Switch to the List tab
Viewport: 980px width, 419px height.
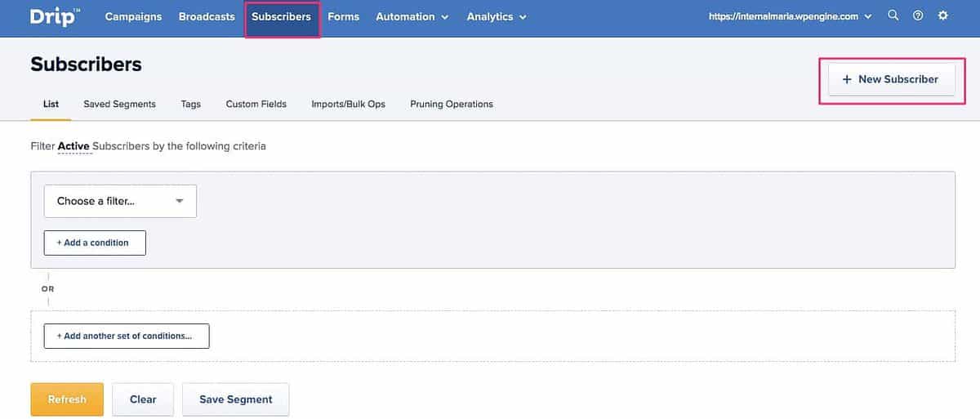pos(51,104)
